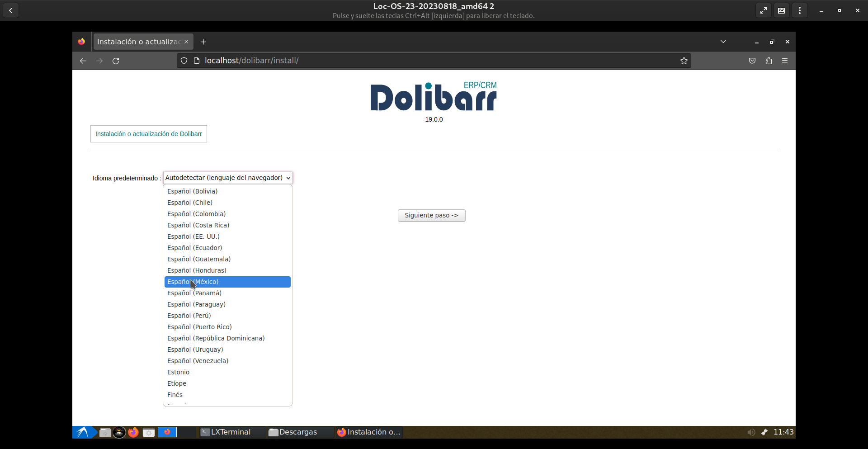868x449 pixels.
Task: Click the Siguiente paso button
Action: pos(431,215)
